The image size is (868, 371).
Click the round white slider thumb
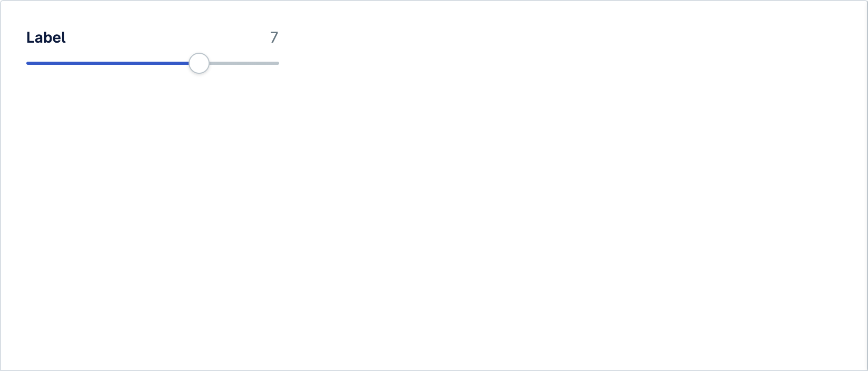(x=199, y=63)
